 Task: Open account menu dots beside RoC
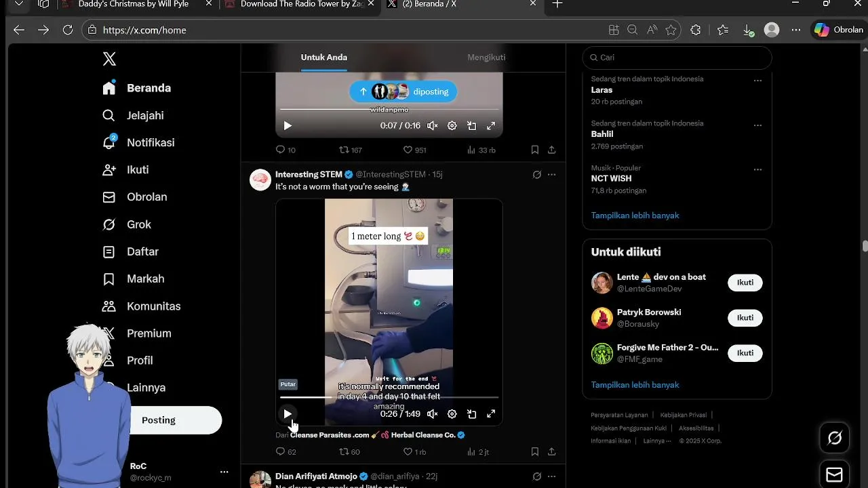(224, 472)
